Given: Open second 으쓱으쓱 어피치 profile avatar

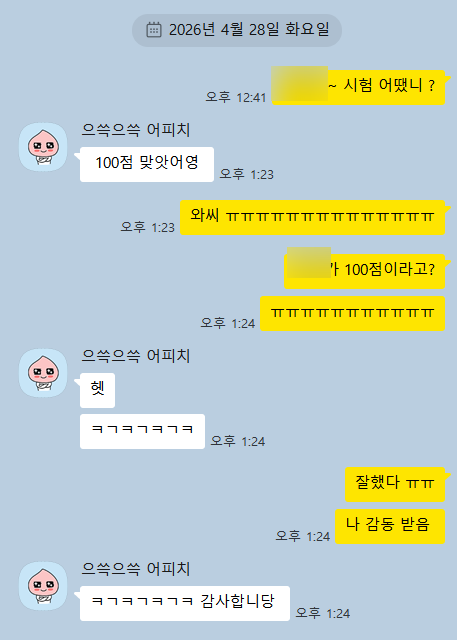Looking at the screenshot, I should 43,373.
